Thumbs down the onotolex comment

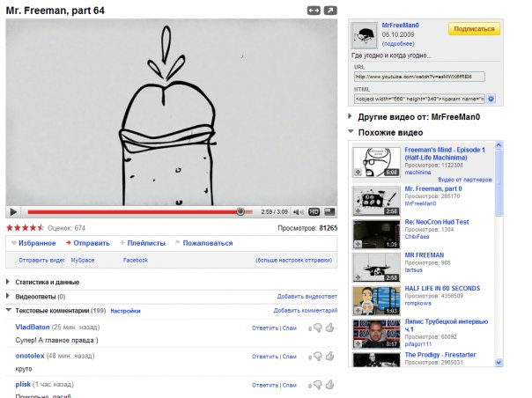(x=317, y=357)
